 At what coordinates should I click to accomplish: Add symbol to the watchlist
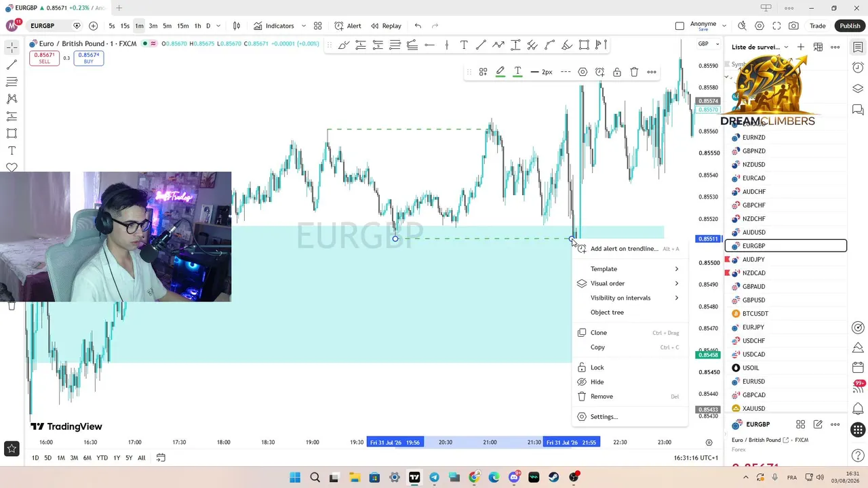coord(801,47)
